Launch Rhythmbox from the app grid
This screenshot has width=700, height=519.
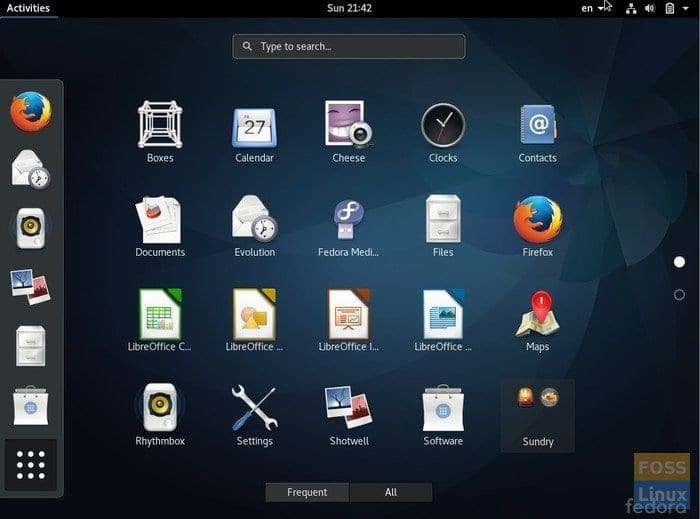[160, 415]
